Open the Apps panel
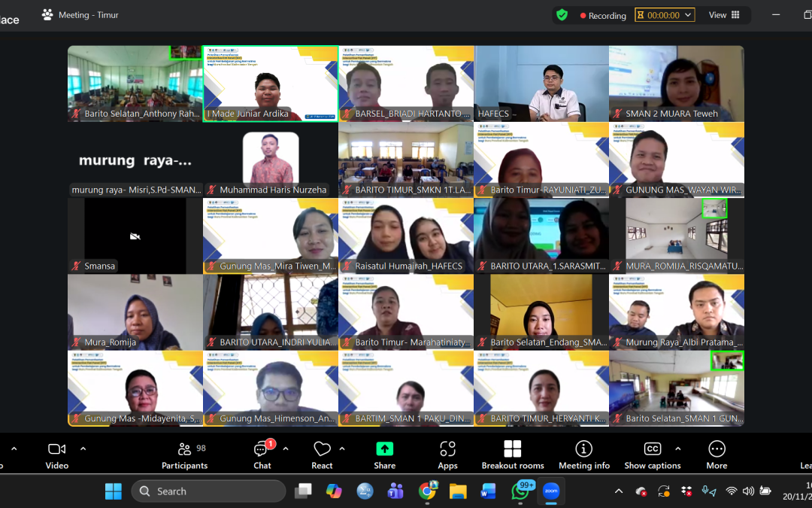 [x=448, y=455]
